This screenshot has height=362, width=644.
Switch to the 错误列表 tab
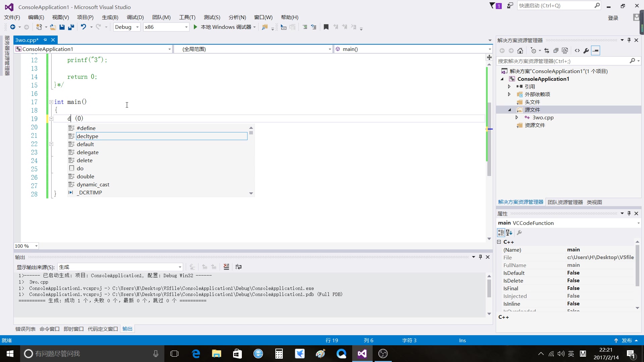(25, 329)
